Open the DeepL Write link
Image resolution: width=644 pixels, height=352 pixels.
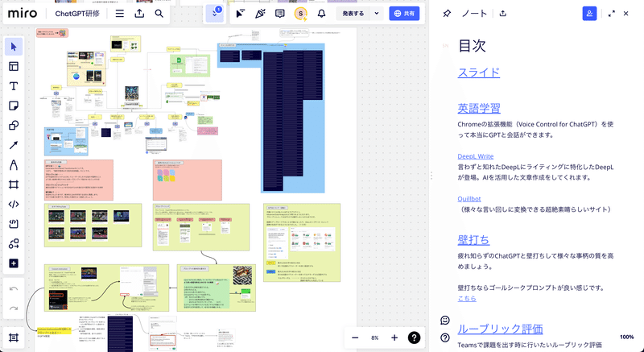tap(476, 156)
